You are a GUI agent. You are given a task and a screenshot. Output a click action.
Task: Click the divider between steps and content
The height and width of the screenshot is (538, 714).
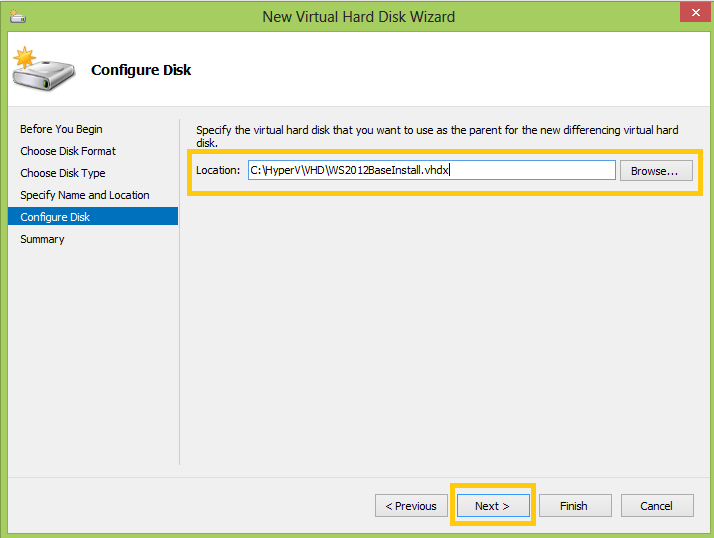pyautogui.click(x=180, y=292)
